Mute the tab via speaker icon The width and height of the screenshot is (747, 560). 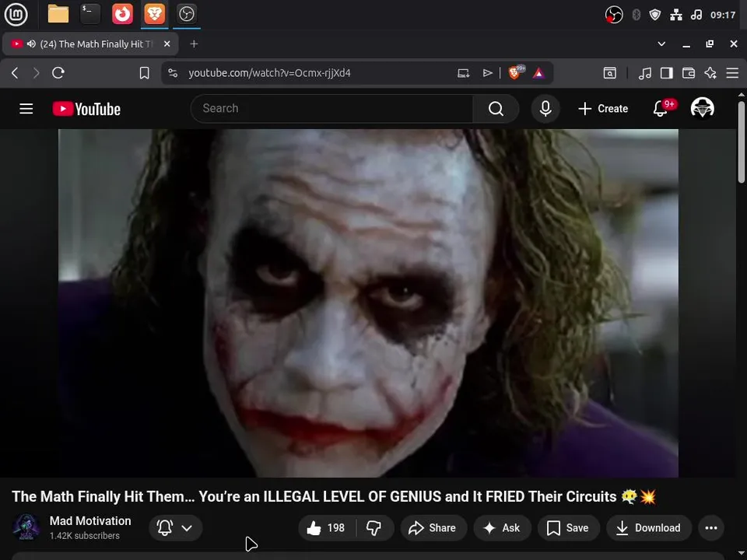[x=31, y=44]
